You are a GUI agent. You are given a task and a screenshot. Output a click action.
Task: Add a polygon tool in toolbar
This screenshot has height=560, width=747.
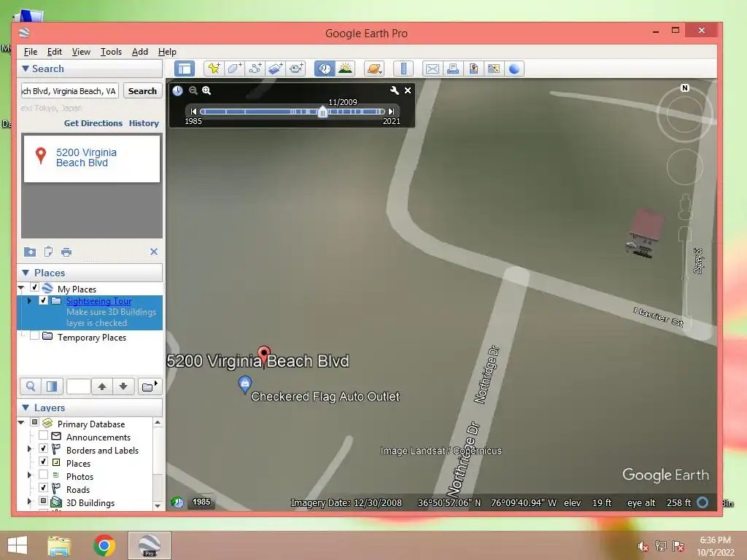[234, 69]
